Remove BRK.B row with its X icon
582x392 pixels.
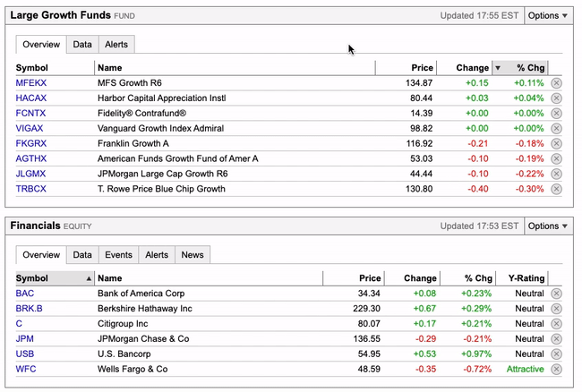[556, 309]
